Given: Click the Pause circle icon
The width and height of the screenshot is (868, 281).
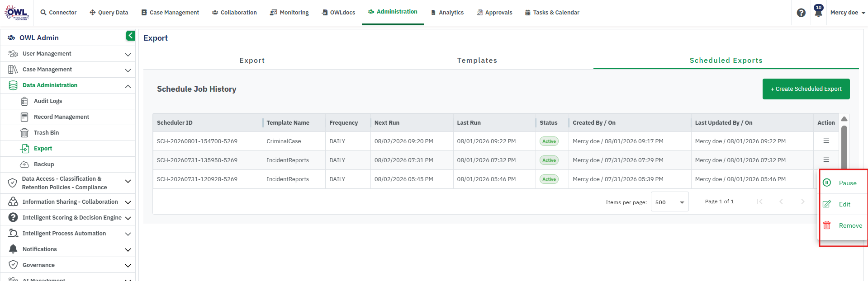Looking at the screenshot, I should (827, 183).
